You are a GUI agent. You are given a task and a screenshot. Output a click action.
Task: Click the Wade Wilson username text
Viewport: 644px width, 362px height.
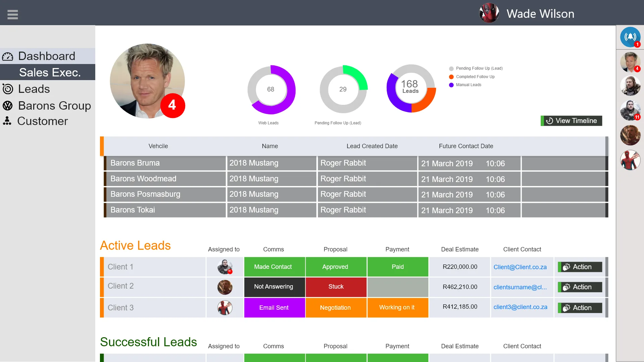540,14
